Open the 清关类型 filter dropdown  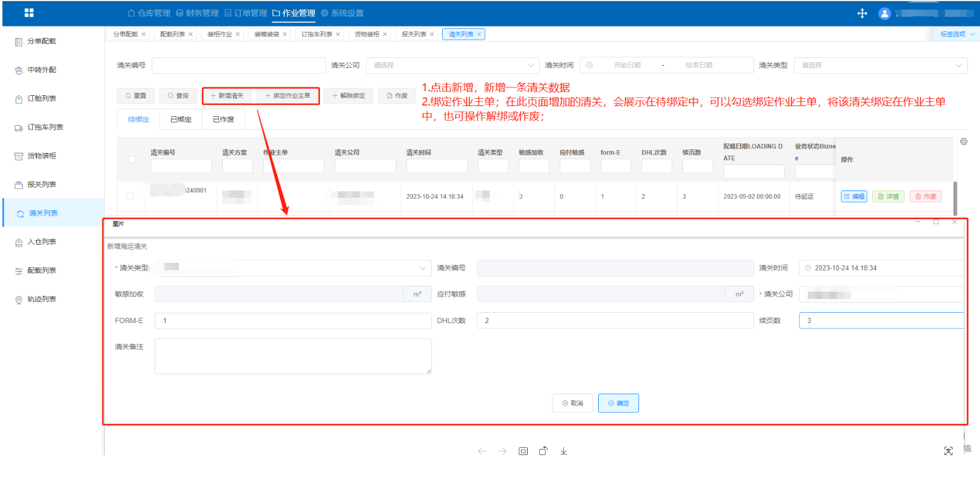pyautogui.click(x=880, y=65)
